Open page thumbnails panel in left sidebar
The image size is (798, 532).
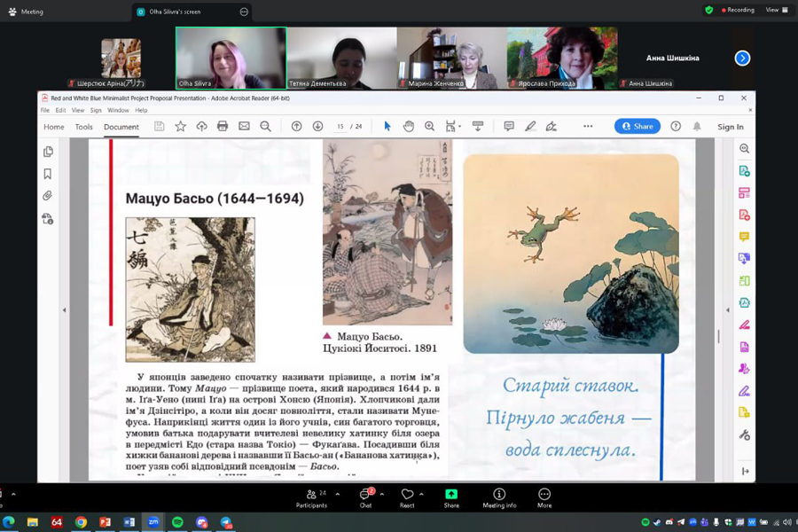[48, 152]
